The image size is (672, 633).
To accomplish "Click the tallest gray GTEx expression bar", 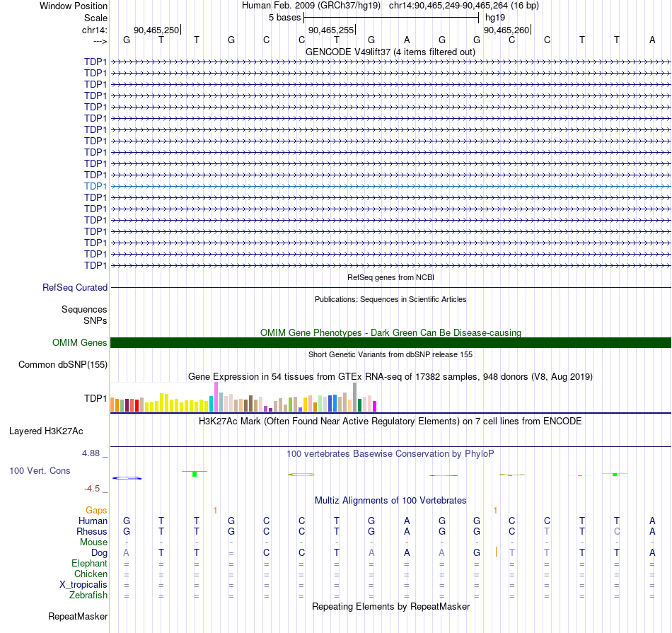I will (x=355, y=397).
